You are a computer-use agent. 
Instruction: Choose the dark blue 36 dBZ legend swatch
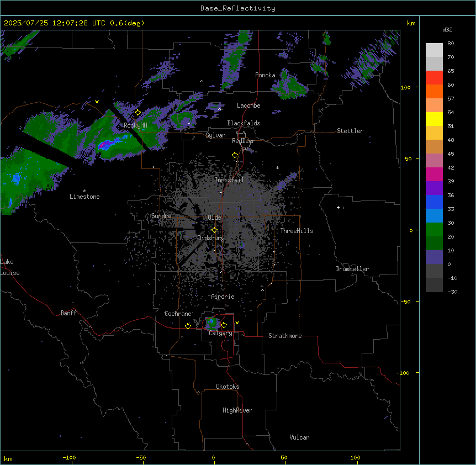(x=434, y=202)
